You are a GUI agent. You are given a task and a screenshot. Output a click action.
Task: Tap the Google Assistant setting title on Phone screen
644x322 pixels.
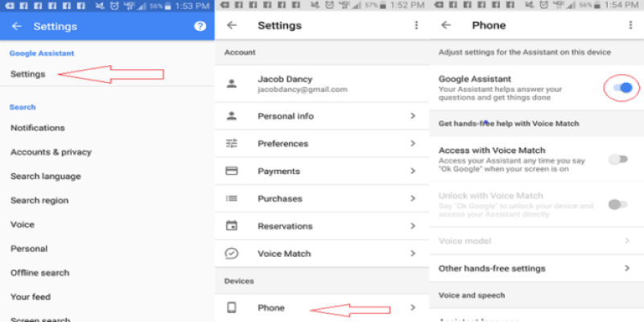(x=475, y=79)
